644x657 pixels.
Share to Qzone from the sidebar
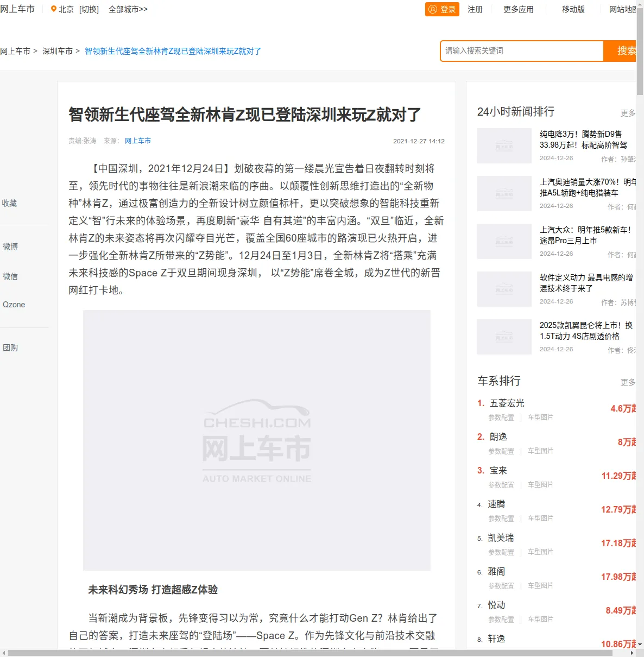click(x=14, y=305)
